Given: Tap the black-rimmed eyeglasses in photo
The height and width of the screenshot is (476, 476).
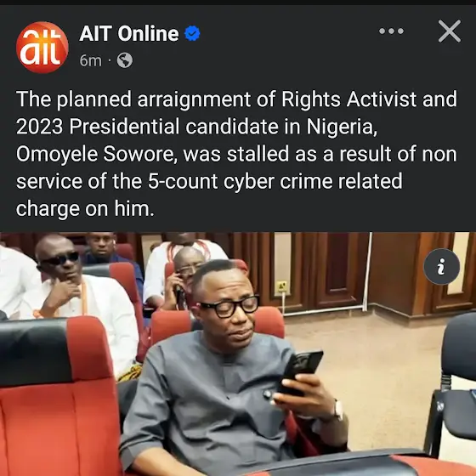Looking at the screenshot, I should pos(229,307).
